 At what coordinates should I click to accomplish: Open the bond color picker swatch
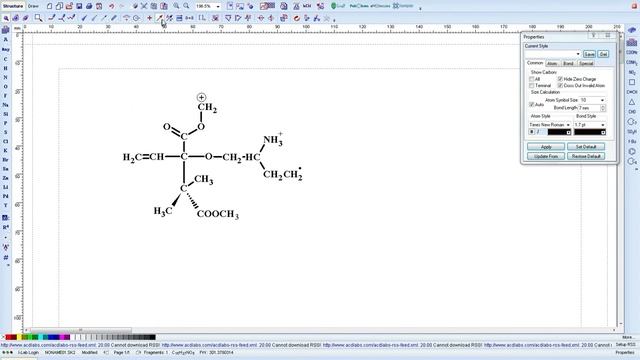pos(590,132)
